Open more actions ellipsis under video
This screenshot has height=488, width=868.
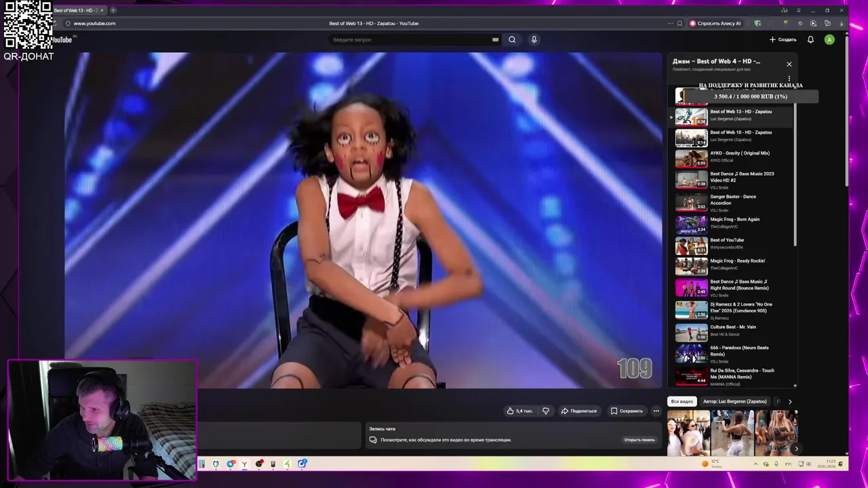tap(656, 411)
